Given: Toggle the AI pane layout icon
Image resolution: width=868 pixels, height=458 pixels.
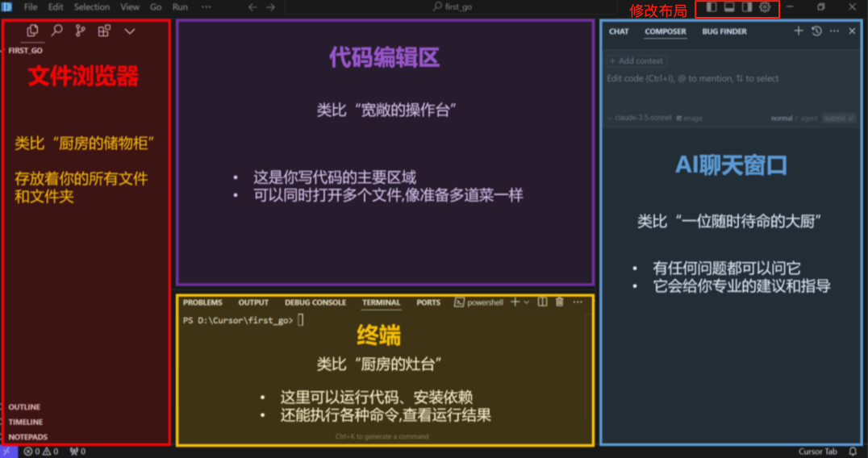Looking at the screenshot, I should [747, 7].
